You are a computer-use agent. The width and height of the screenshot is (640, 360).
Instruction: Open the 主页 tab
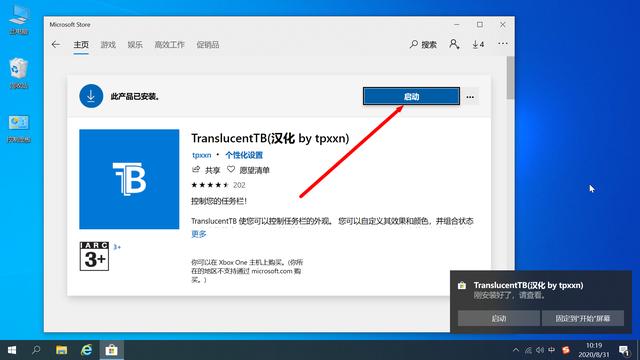[x=81, y=44]
